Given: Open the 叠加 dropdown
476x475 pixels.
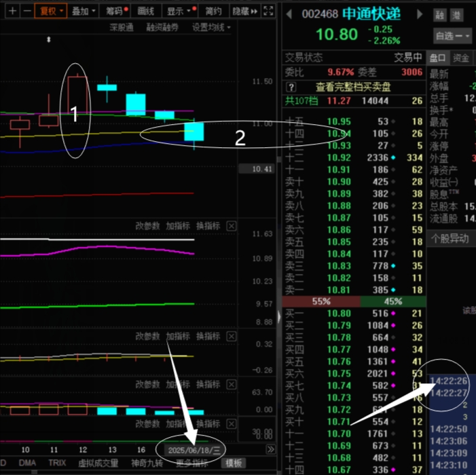Looking at the screenshot, I should [84, 12].
